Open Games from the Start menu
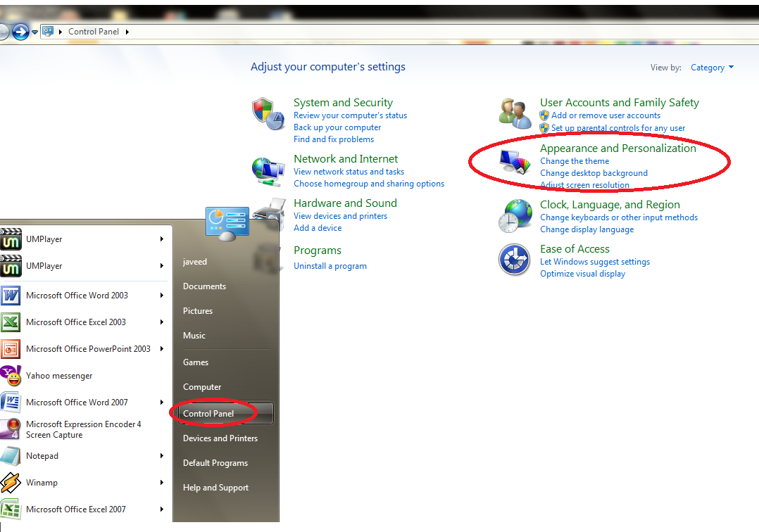 pyautogui.click(x=196, y=362)
